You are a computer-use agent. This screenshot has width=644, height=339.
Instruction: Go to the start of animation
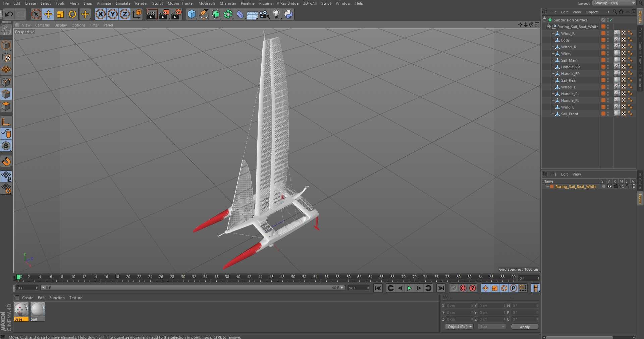[378, 288]
